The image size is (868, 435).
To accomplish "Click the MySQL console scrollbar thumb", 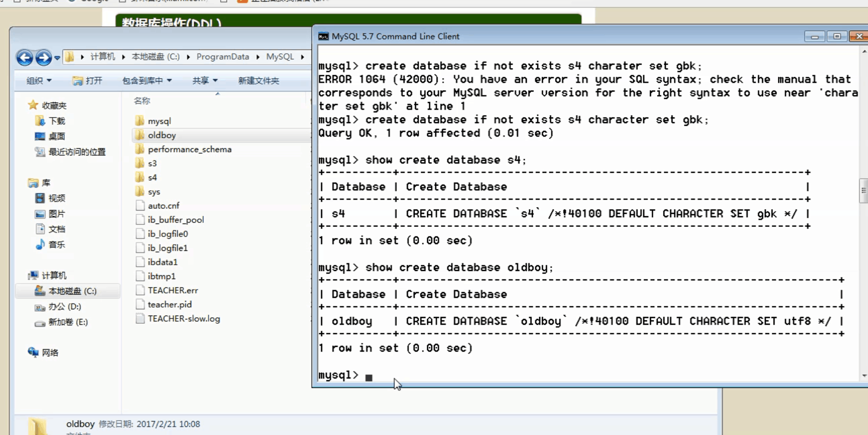I will point(864,191).
